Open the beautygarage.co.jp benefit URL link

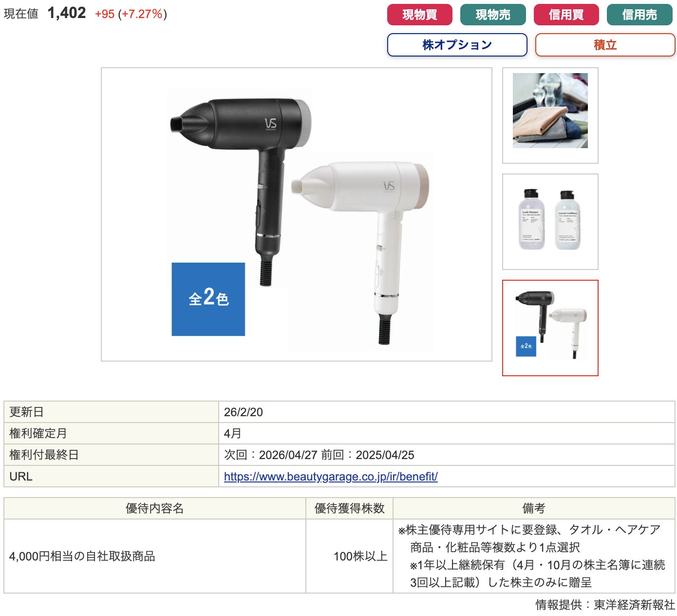click(331, 476)
